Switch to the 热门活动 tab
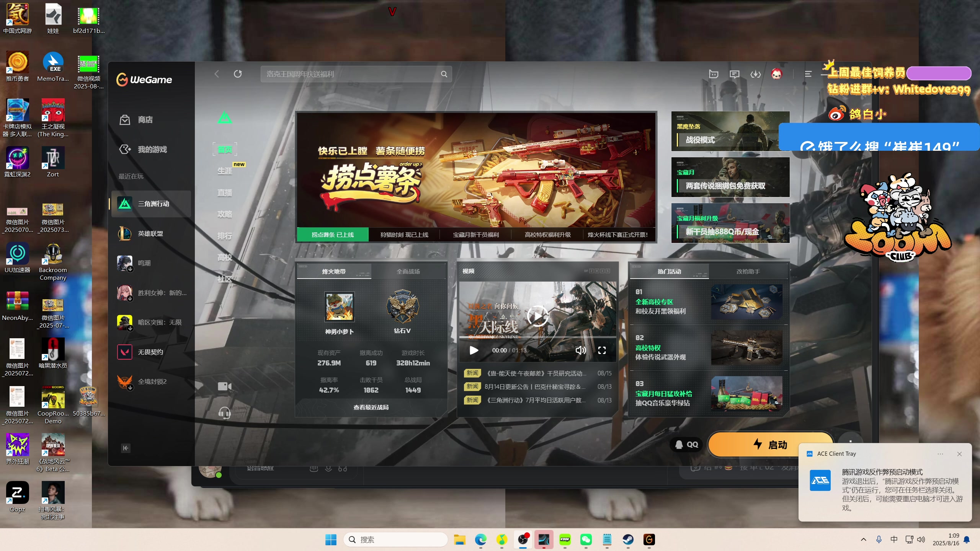Viewport: 980px width, 551px height. point(670,271)
